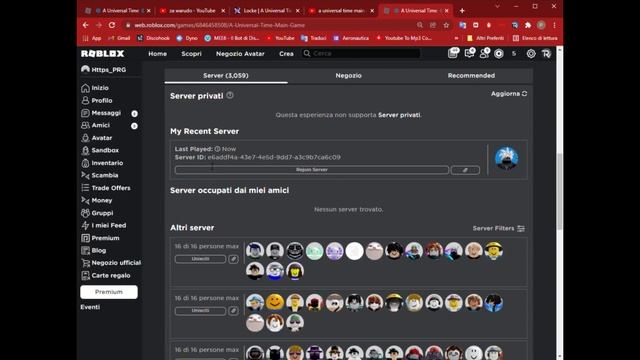Switch to the Recommended tab
The height and width of the screenshot is (360, 640).
click(x=471, y=76)
